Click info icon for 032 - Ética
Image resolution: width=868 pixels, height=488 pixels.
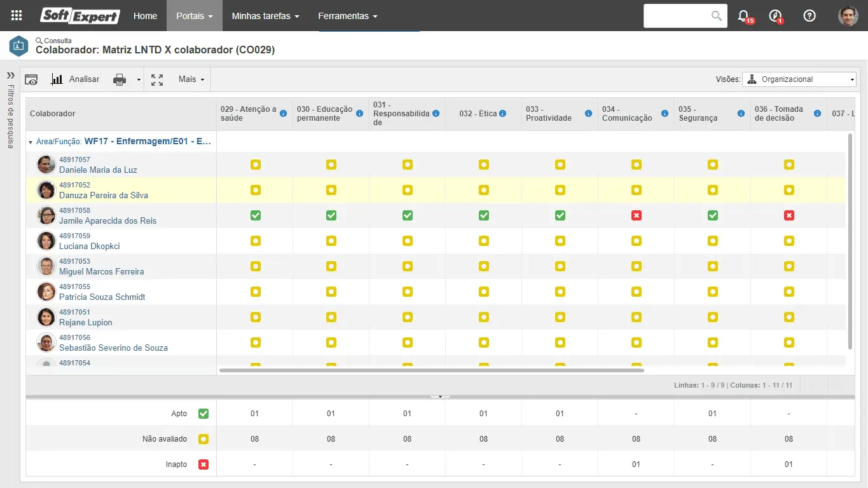tap(503, 114)
